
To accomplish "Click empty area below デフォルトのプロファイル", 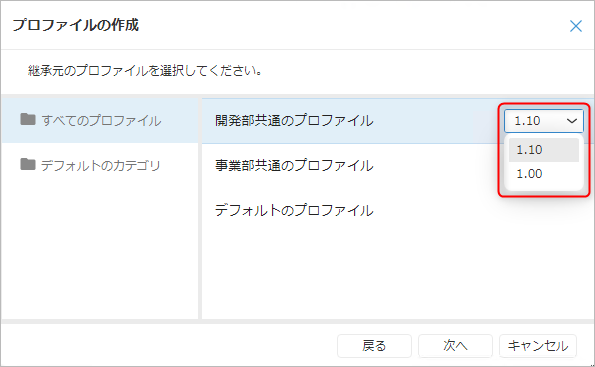I will click(398, 276).
